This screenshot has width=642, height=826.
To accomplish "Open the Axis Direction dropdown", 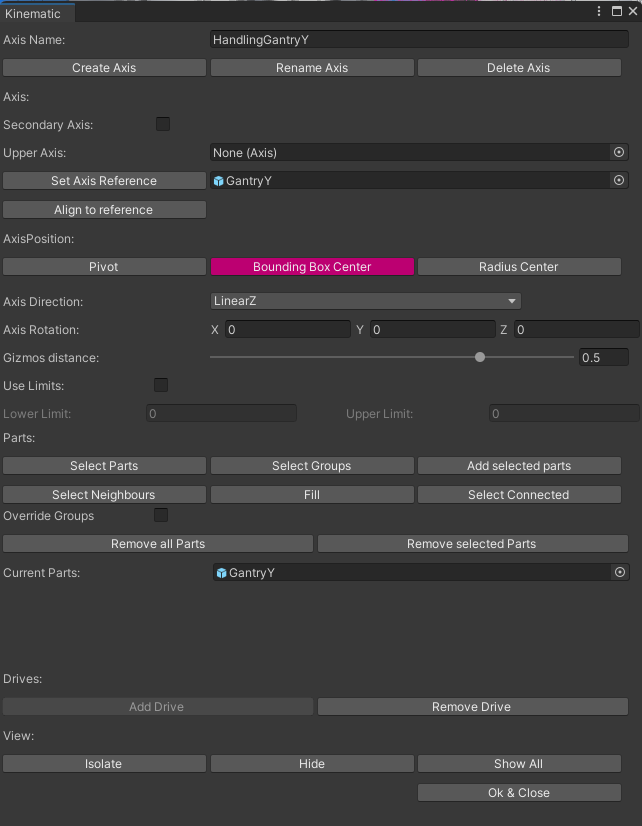I will (366, 301).
